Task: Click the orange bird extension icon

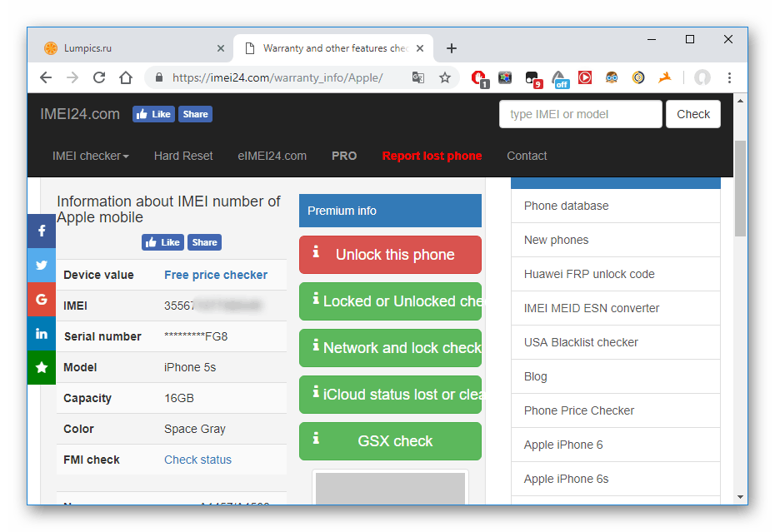Action: 665,77
